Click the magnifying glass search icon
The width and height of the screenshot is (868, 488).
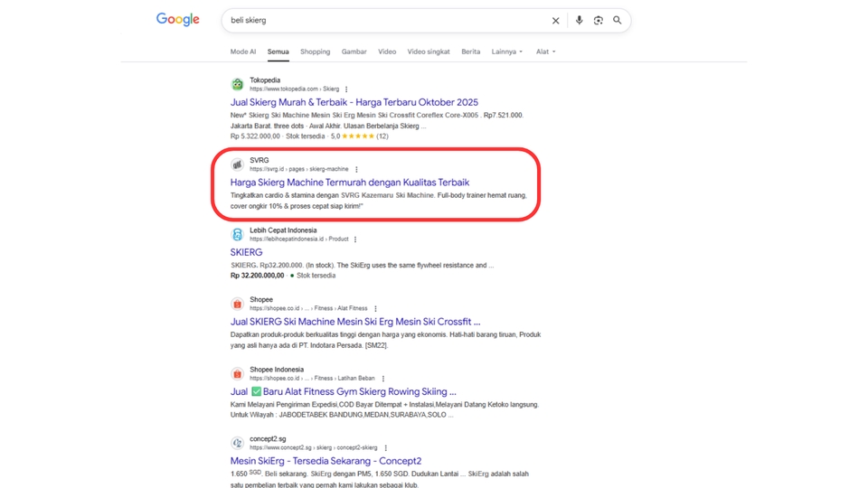pos(618,21)
